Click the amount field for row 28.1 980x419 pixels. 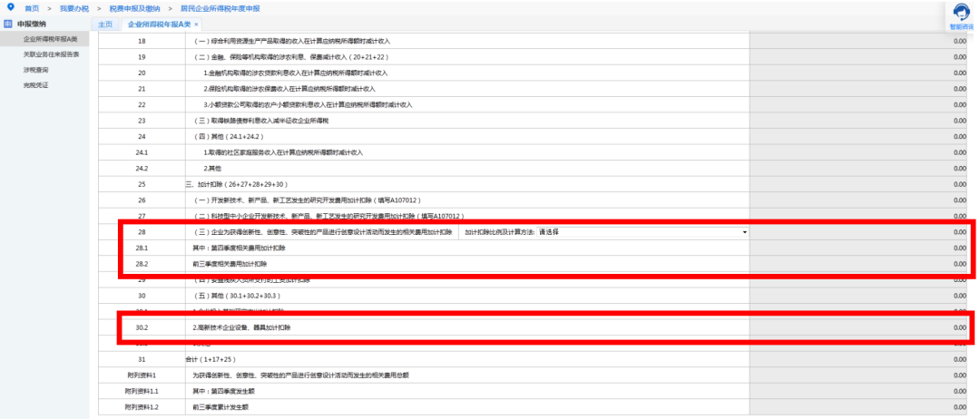861,248
